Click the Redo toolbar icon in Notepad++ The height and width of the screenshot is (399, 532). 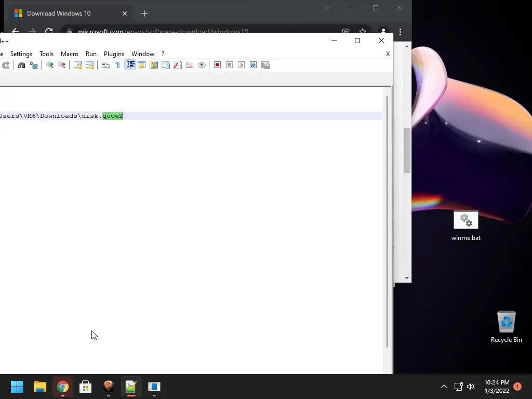tap(5, 65)
